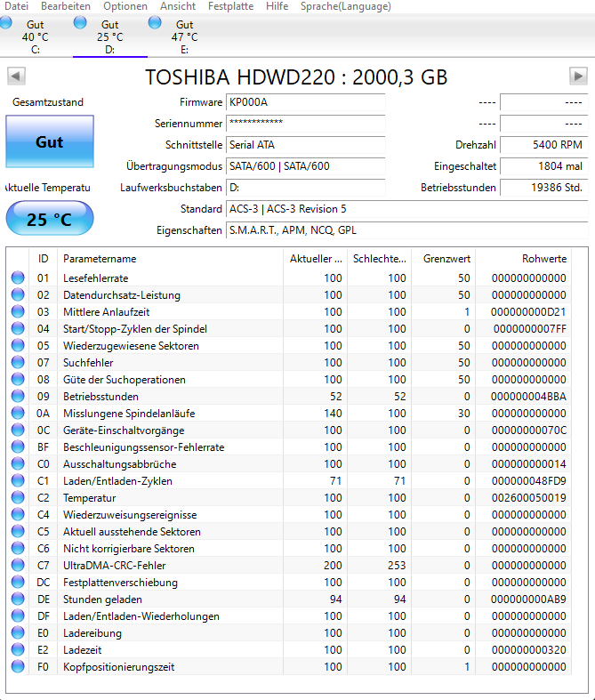595x700 pixels.
Task: Open the Optionen menu
Action: (125, 6)
